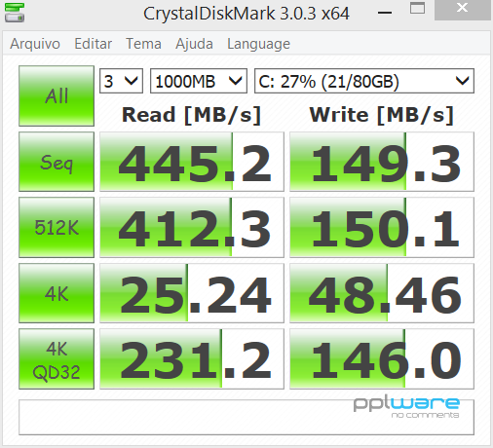The image size is (493, 448).
Task: Click the empty comment field at bottom
Action: (246, 418)
